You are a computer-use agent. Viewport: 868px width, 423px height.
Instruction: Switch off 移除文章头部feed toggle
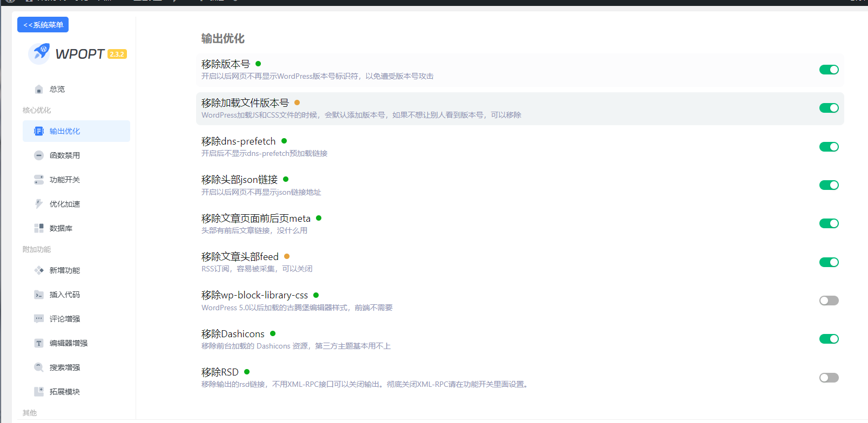tap(829, 262)
